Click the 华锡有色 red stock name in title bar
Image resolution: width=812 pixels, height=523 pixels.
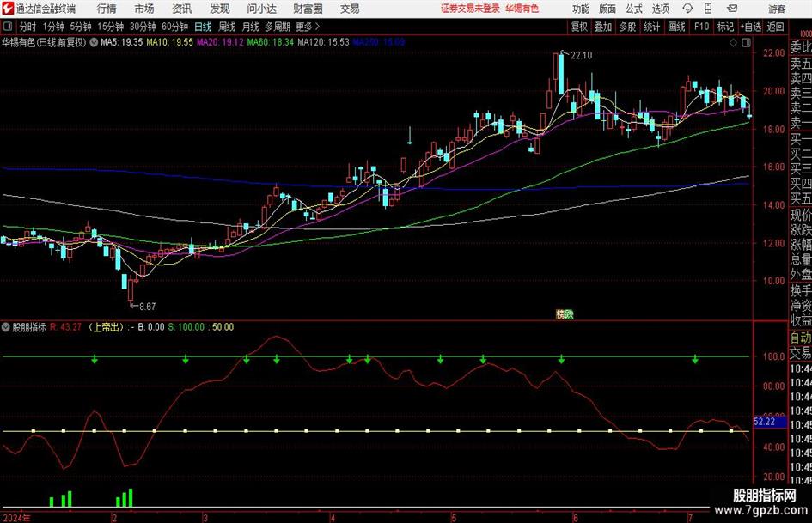click(x=522, y=9)
